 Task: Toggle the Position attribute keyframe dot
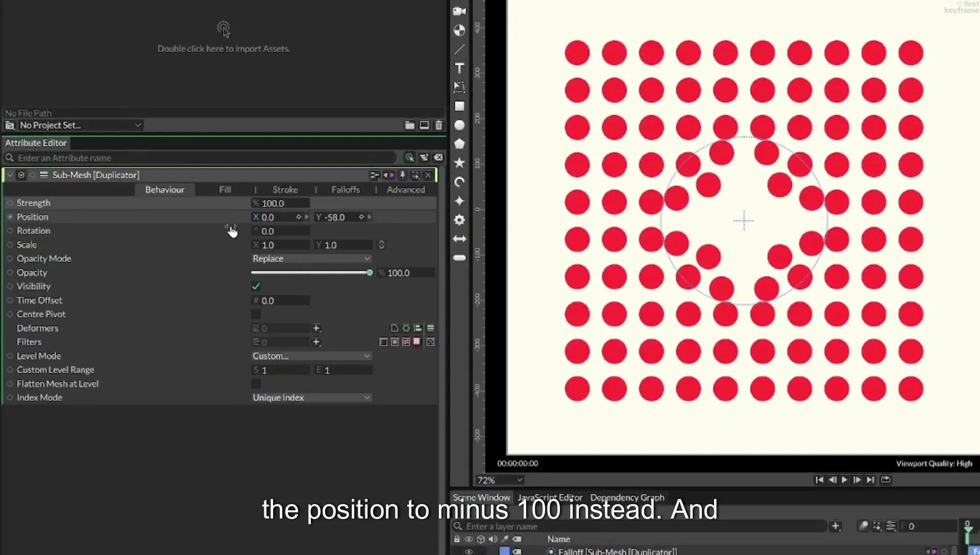click(10, 217)
